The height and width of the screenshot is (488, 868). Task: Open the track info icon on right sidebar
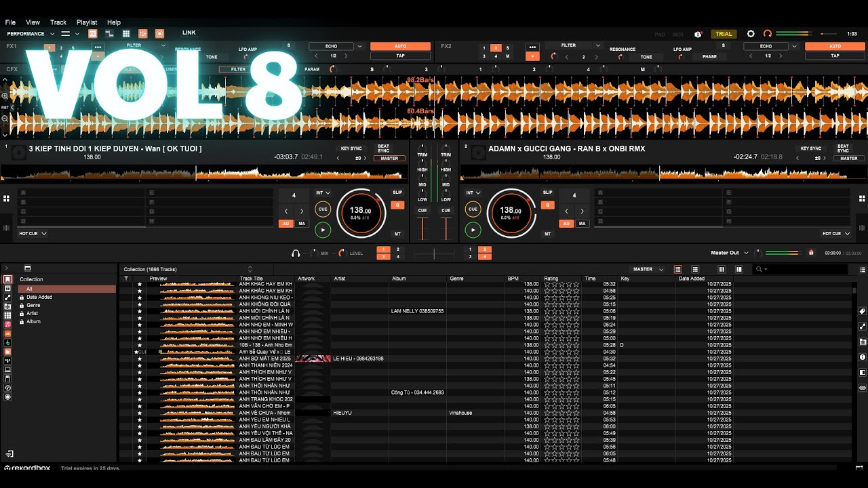(863, 357)
